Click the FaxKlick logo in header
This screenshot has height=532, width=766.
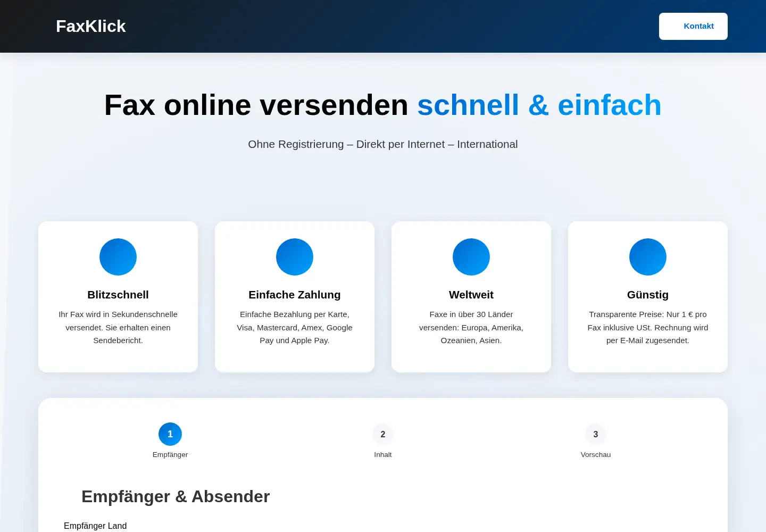90,26
